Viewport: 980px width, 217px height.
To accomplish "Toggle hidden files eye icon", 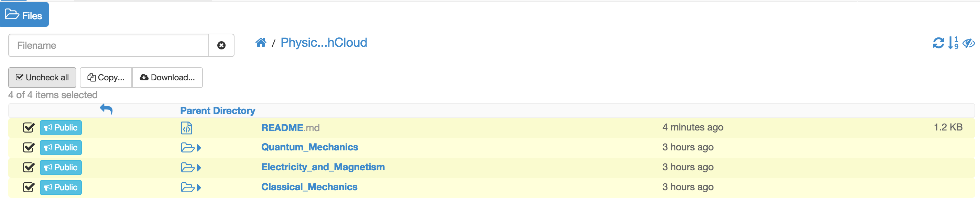I will coord(969,43).
